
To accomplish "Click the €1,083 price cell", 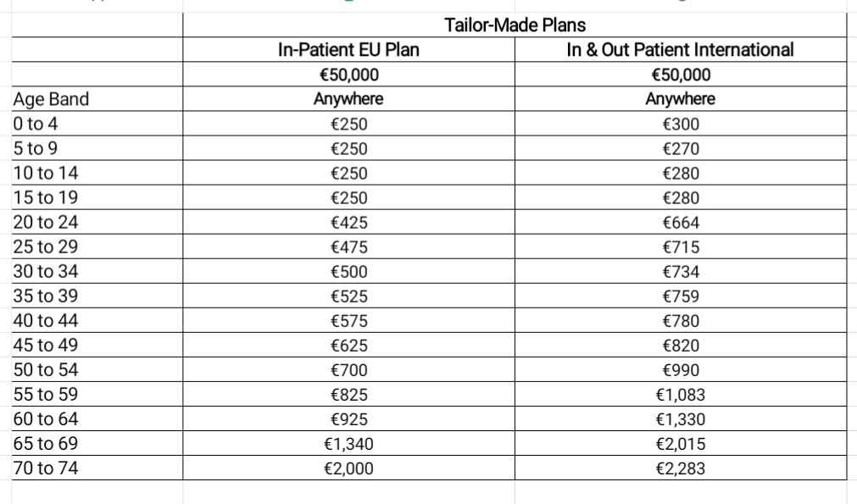I will [680, 395].
